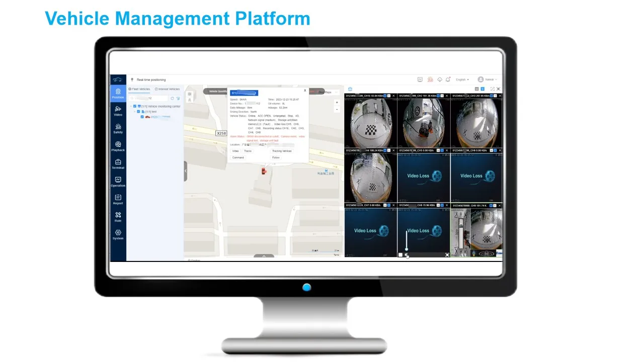The height and width of the screenshot is (362, 644).
Task: Open the Terminal section icon
Action: (118, 163)
